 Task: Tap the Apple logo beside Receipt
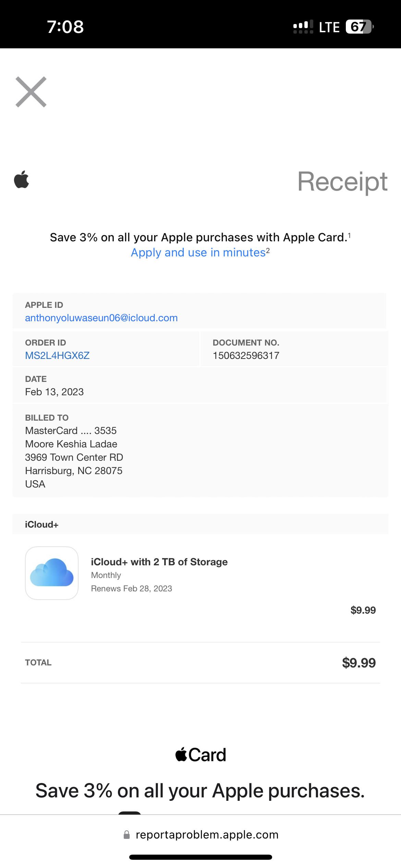click(22, 179)
